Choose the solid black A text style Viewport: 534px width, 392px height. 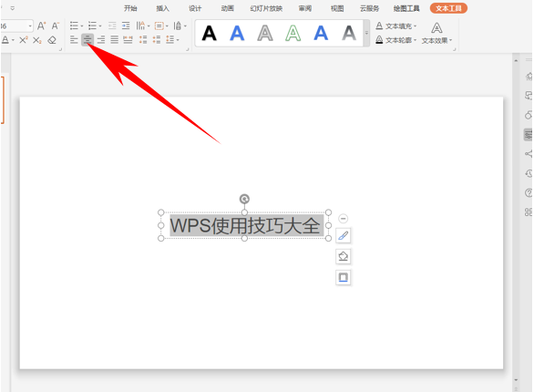click(209, 34)
